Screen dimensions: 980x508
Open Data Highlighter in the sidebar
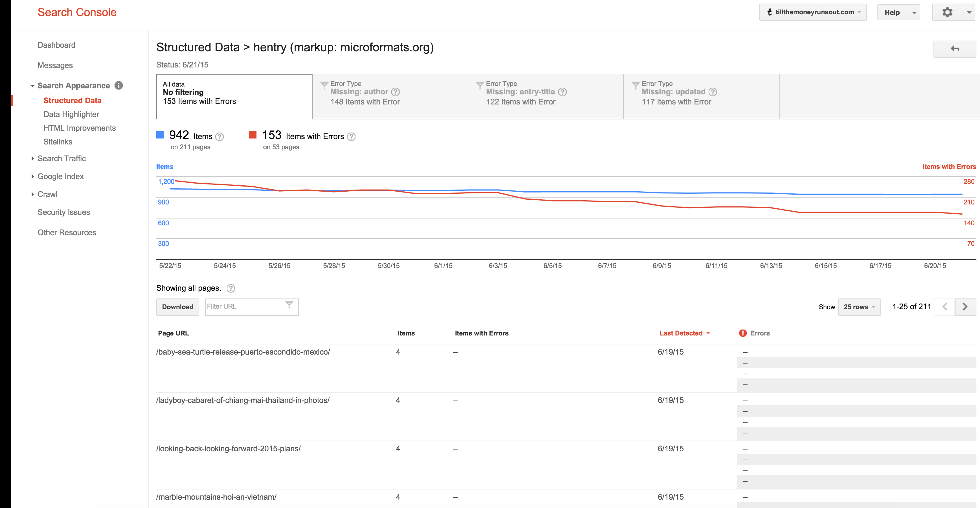(x=71, y=114)
